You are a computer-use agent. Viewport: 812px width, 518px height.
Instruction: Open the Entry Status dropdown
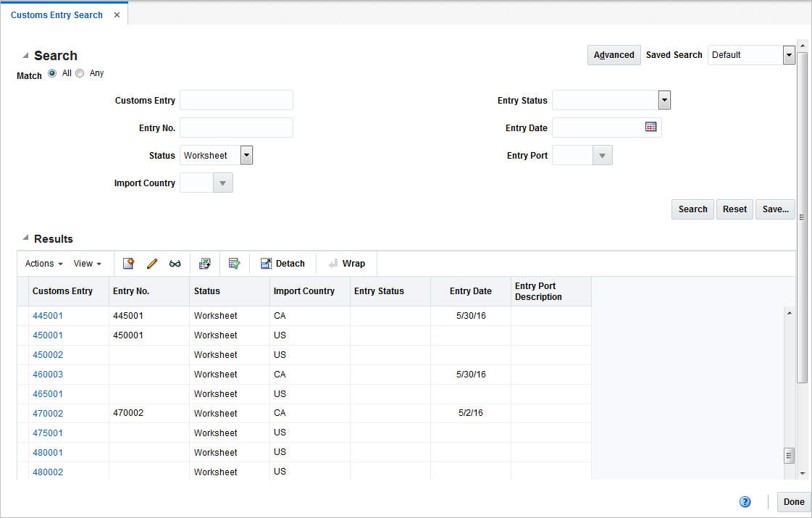[x=664, y=100]
